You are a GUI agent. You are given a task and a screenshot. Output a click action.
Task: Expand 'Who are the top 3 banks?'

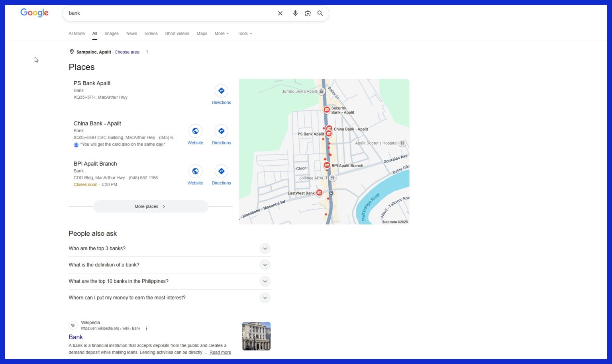[x=265, y=248]
